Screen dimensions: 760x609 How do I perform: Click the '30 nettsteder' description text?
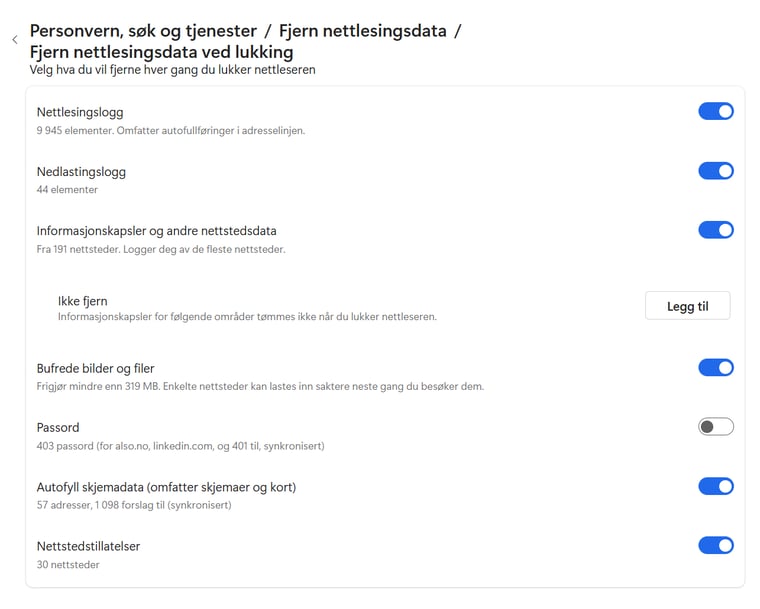68,564
